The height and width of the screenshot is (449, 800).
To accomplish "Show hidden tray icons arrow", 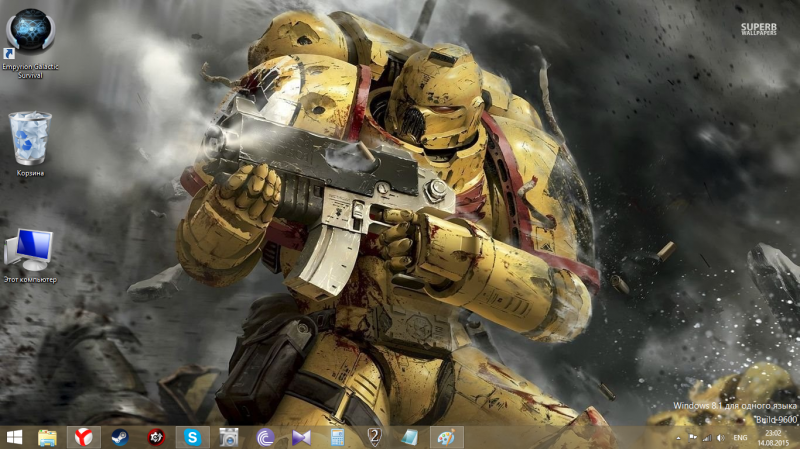I will pyautogui.click(x=679, y=438).
